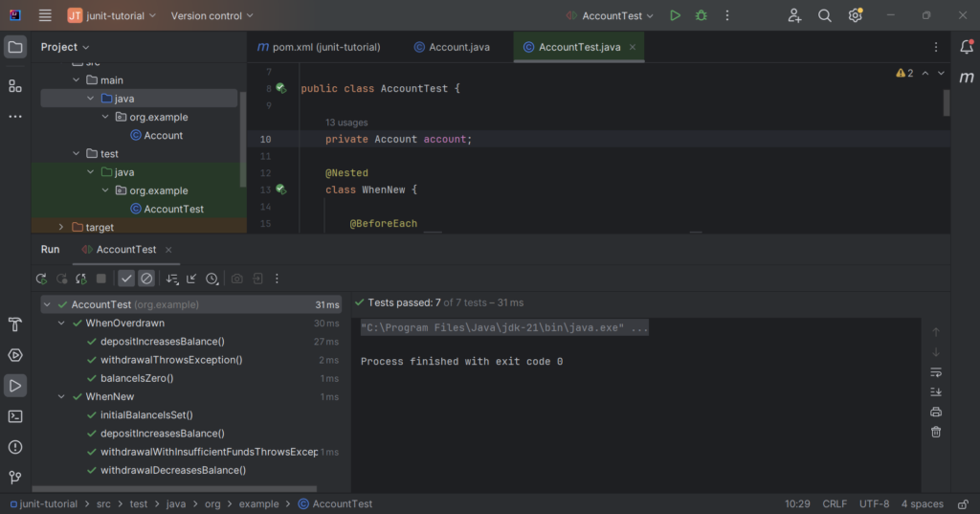Open test runner more options menu
The height and width of the screenshot is (514, 980).
pos(277,279)
